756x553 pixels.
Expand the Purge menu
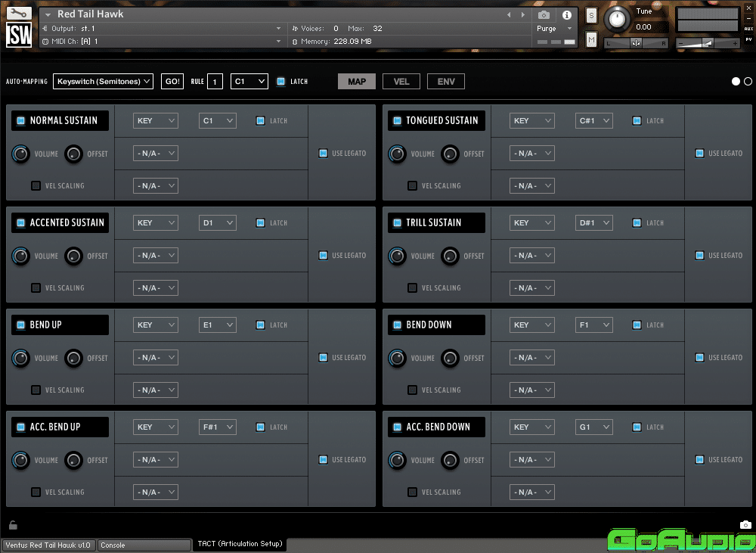coord(550,29)
